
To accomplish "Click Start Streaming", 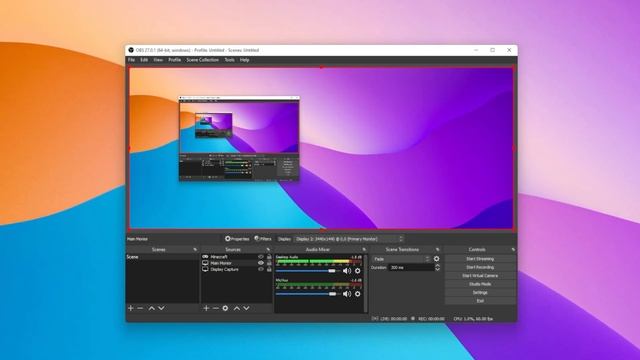I will pos(480,259).
